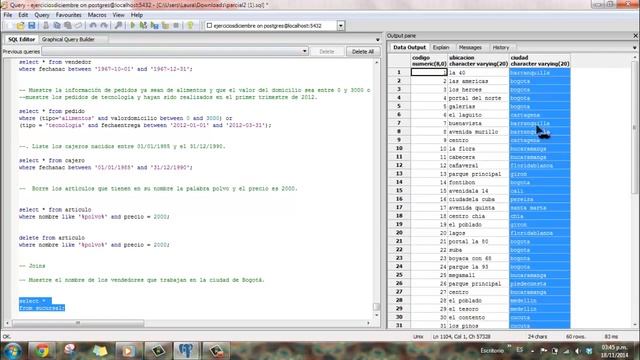The height and width of the screenshot is (360, 640).
Task: Click the 'ciudadela cuba' cell
Action: tap(478, 199)
